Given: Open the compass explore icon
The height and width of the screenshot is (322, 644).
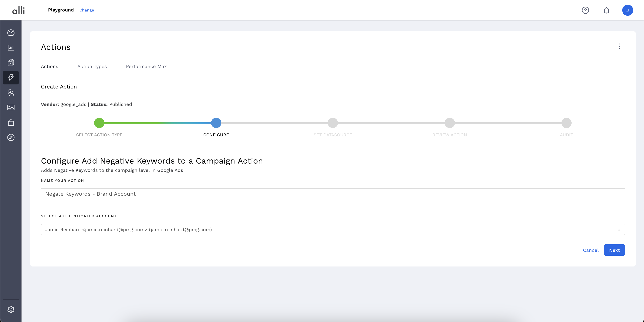Looking at the screenshot, I should coord(11,138).
